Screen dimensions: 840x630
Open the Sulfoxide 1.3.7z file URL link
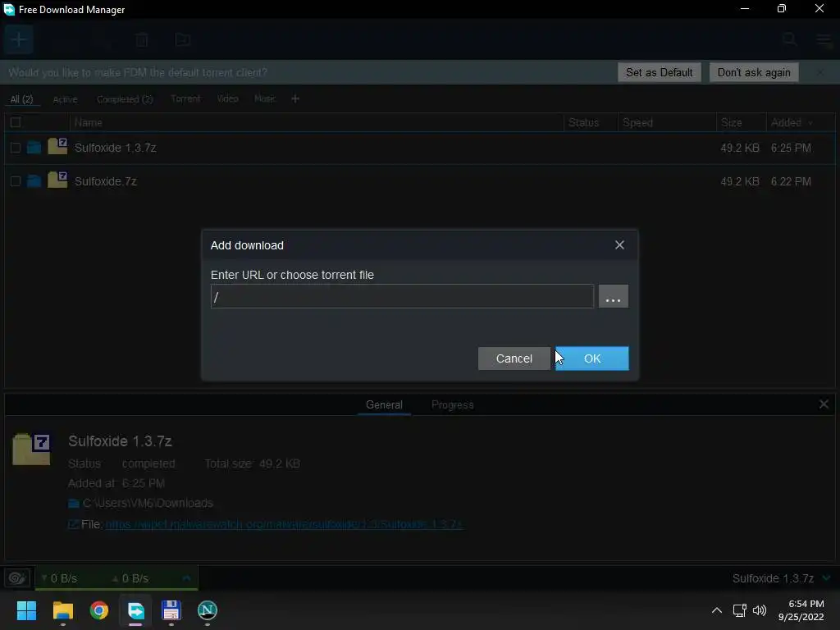[284, 524]
